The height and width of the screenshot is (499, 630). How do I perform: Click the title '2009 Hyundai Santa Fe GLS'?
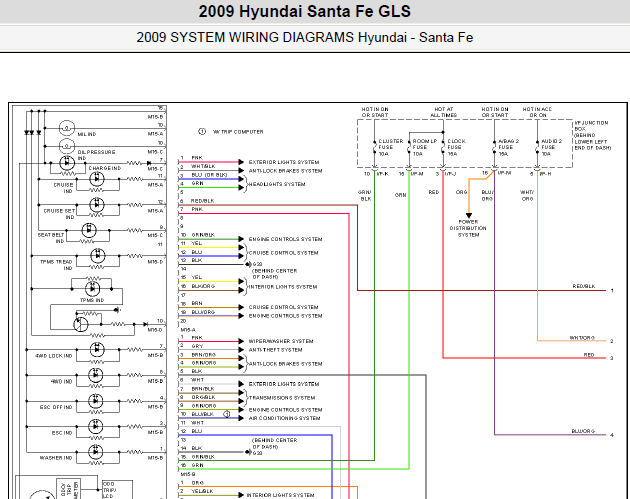point(305,11)
